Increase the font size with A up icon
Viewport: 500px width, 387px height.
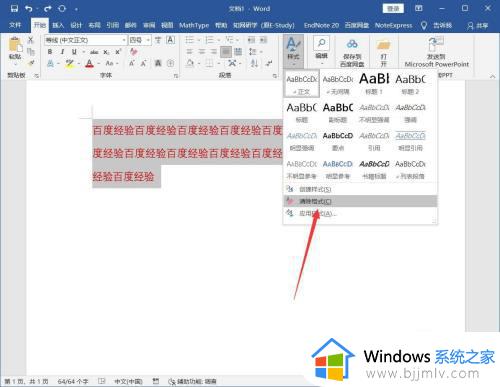point(132,63)
